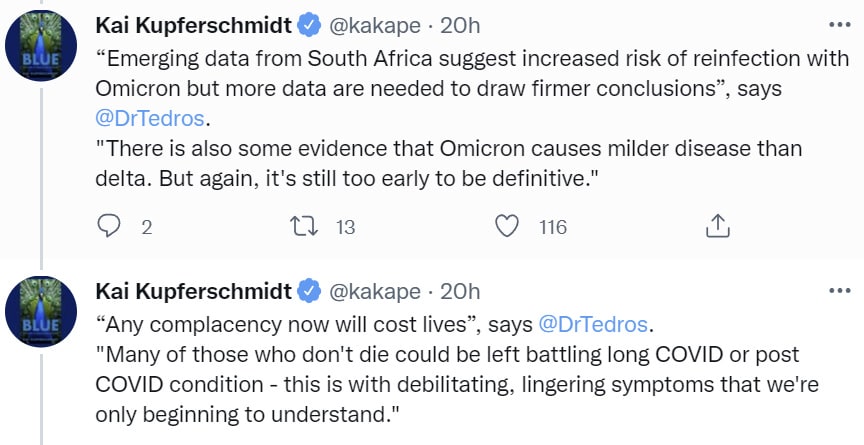Click @kakape handle on second tweet
Viewport: 864px width, 445px height.
[x=375, y=292]
